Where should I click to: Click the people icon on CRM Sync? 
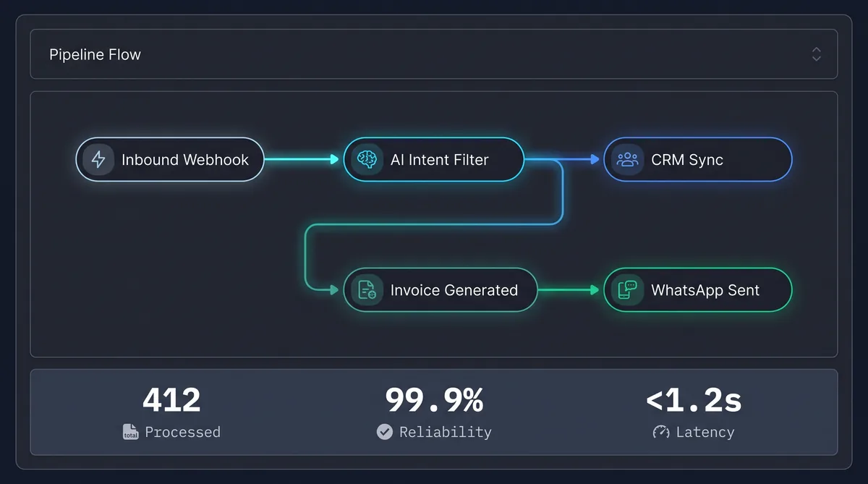626,159
